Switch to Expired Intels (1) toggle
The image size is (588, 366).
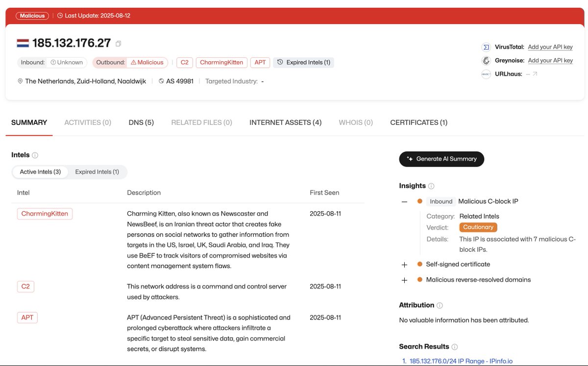click(x=97, y=172)
